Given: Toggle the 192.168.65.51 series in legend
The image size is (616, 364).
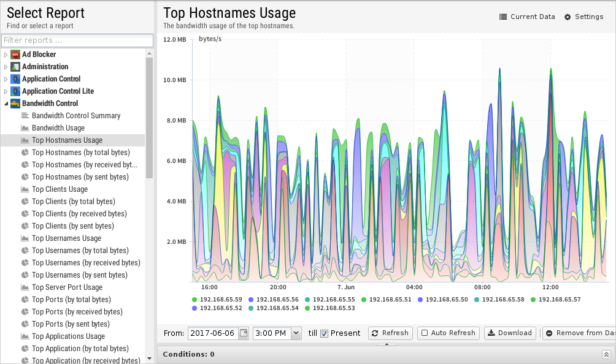Looking at the screenshot, I should tap(386, 299).
